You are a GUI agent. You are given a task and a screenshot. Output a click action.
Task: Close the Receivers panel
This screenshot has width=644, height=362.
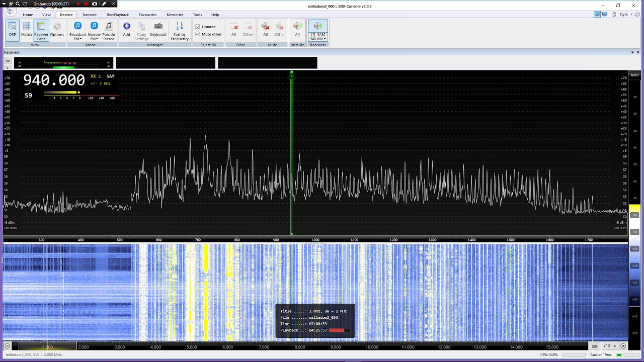(x=638, y=52)
